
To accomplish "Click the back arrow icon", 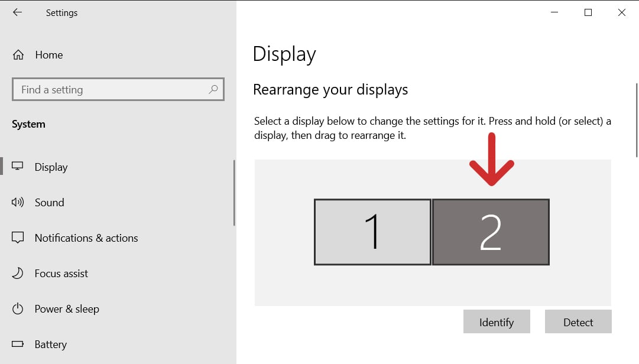I will coord(17,12).
